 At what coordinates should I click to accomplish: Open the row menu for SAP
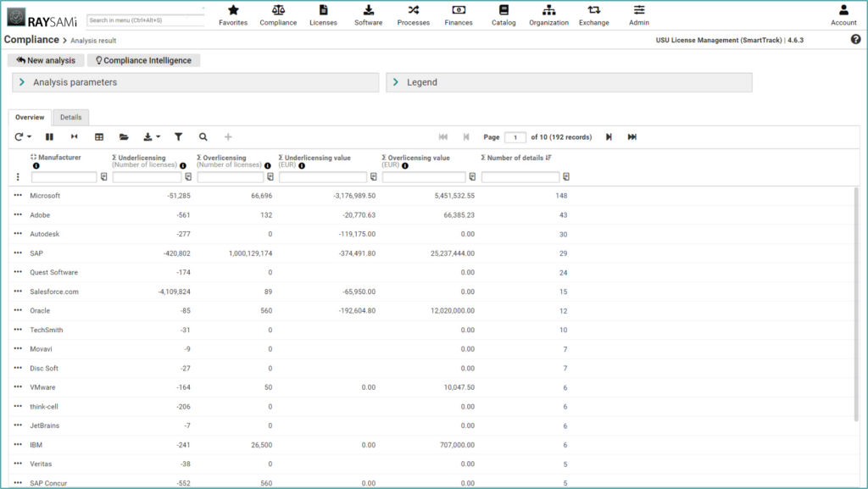point(18,253)
